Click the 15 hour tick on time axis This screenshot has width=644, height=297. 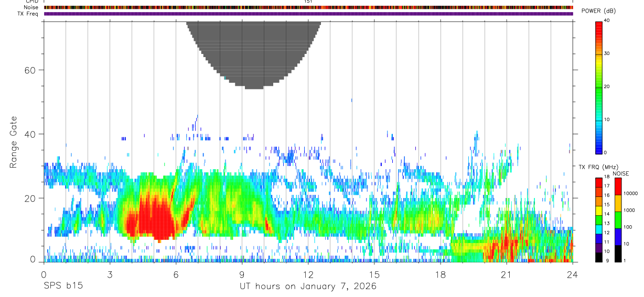point(374,274)
